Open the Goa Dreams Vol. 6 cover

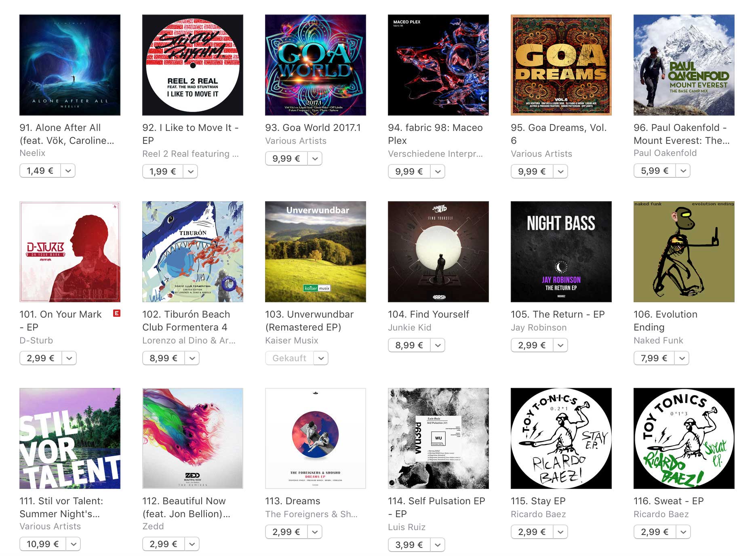pyautogui.click(x=561, y=65)
